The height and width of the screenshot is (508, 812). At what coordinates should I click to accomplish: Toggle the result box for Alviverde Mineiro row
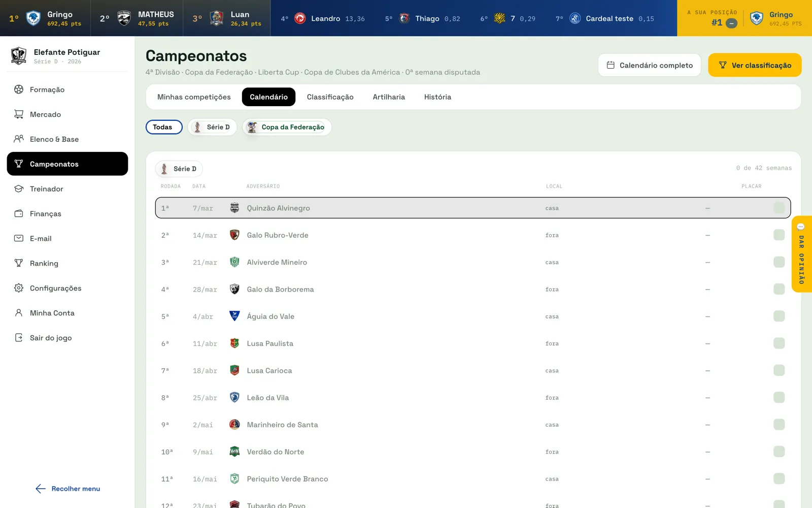(779, 262)
